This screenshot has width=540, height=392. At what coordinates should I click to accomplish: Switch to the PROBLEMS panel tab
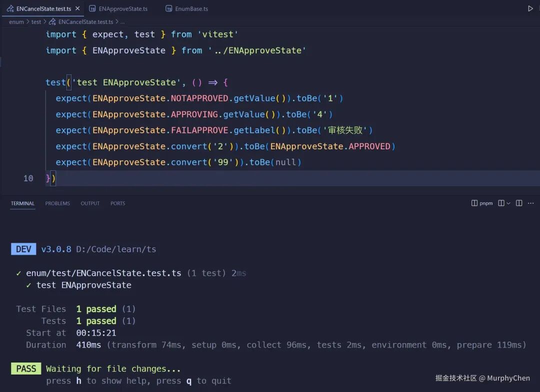pos(57,203)
